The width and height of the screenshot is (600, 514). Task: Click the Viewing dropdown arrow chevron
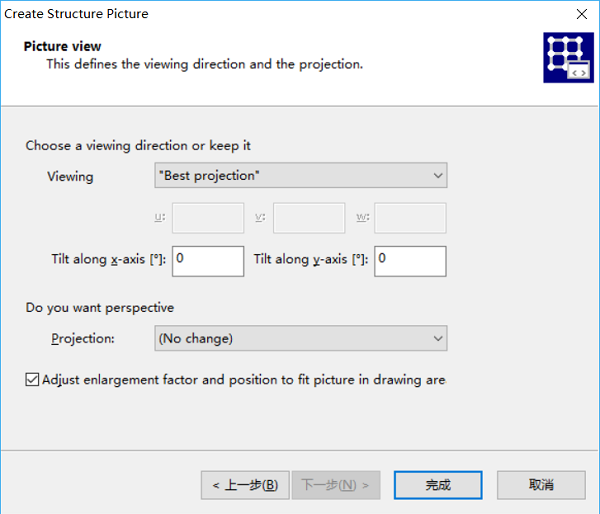pos(438,176)
